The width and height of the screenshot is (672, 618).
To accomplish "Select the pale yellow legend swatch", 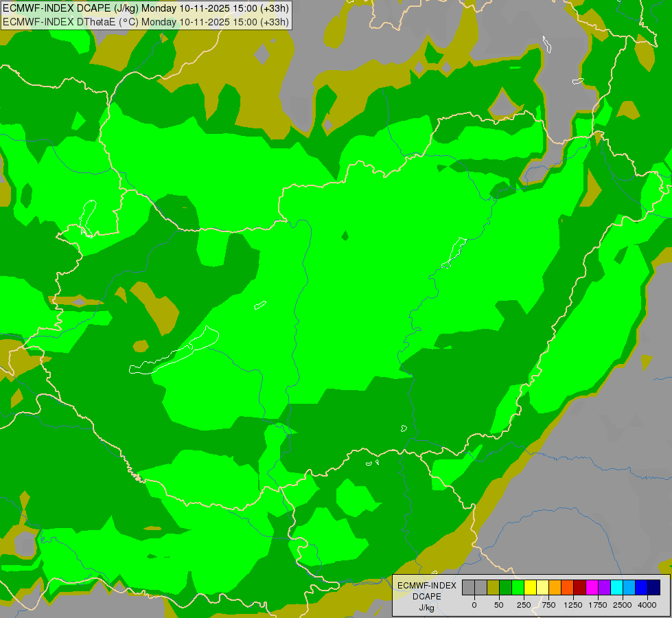I will tap(542, 588).
